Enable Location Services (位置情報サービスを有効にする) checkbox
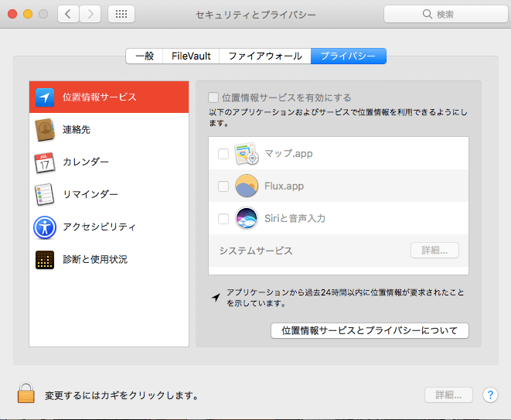Screen dimensions: 511x420 tap(213, 97)
